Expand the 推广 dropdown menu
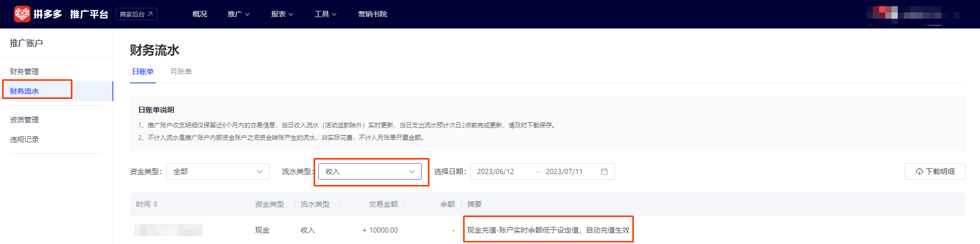The image size is (980, 244). [239, 14]
